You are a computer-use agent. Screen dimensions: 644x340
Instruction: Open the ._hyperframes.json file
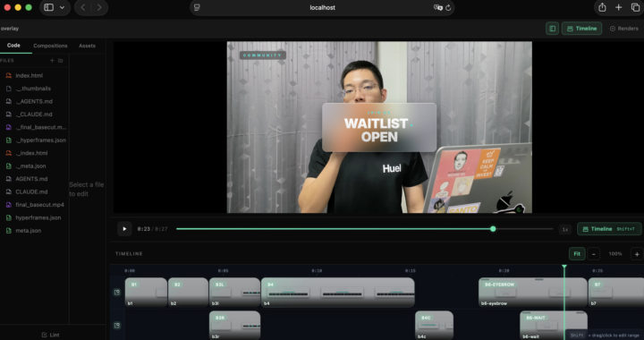(35, 140)
